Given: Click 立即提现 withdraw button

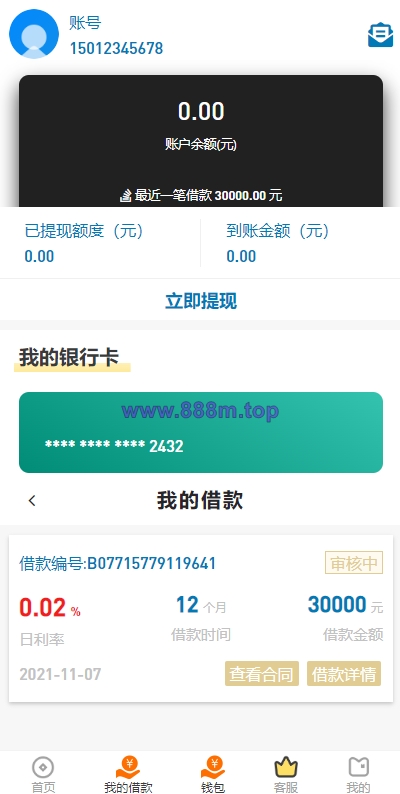Looking at the screenshot, I should tap(201, 301).
